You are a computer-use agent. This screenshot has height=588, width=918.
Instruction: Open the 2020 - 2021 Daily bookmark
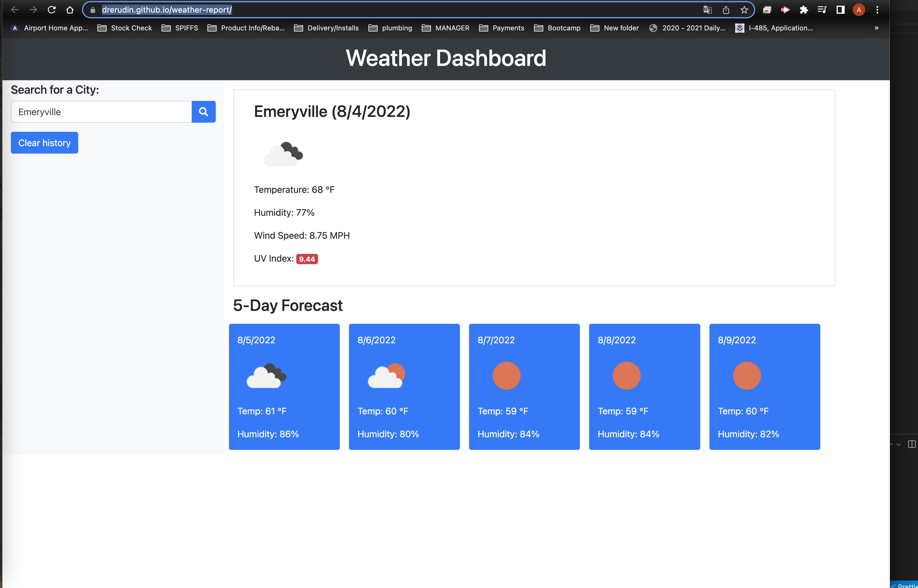click(x=687, y=28)
